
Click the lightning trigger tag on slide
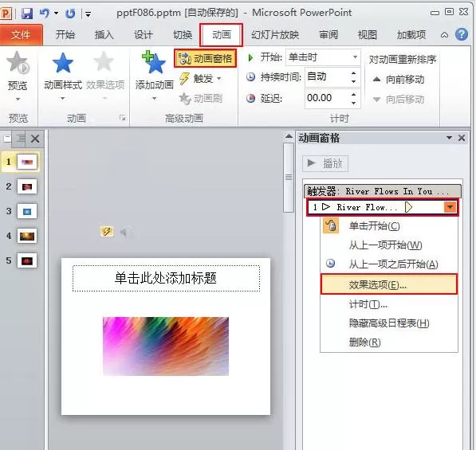[107, 232]
